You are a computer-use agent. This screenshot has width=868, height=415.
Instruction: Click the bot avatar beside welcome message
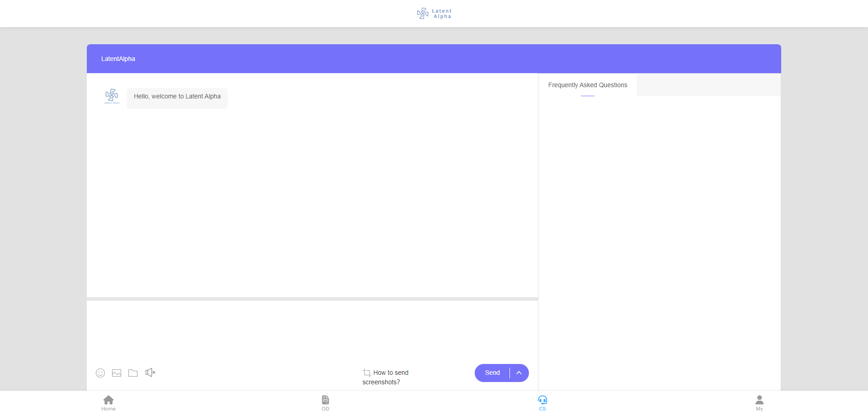click(112, 96)
